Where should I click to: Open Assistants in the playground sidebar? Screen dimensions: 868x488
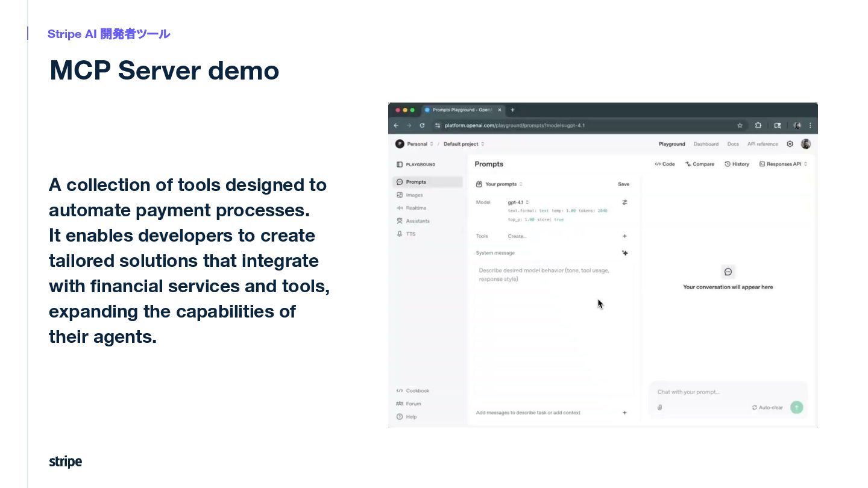tap(413, 221)
